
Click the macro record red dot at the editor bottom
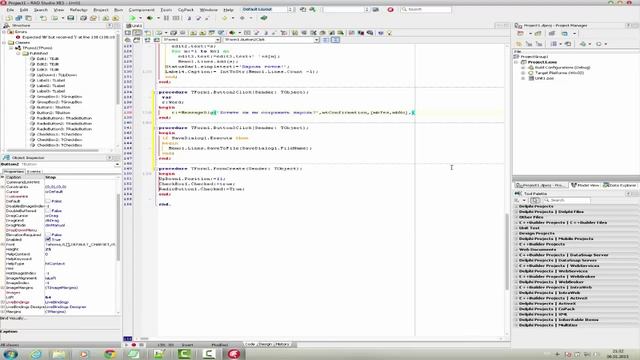coord(133,345)
